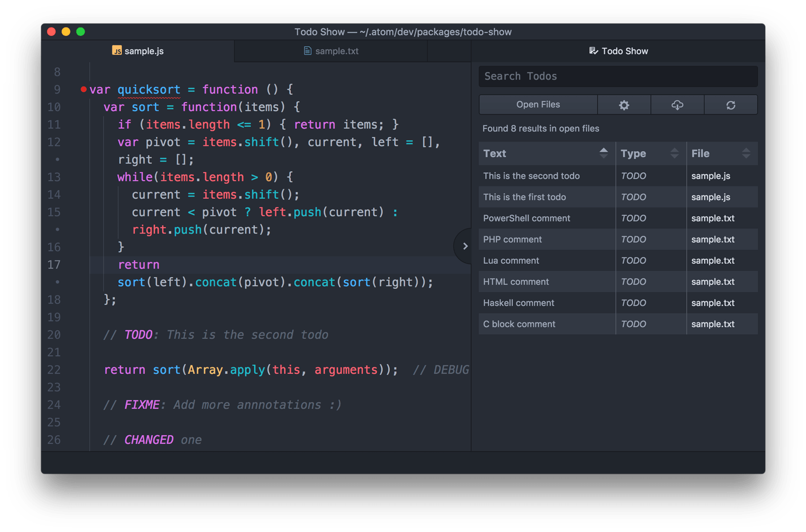Screen dimensions: 806x532
Task: Click the red breakpoint dot on line 9
Action: click(x=83, y=89)
